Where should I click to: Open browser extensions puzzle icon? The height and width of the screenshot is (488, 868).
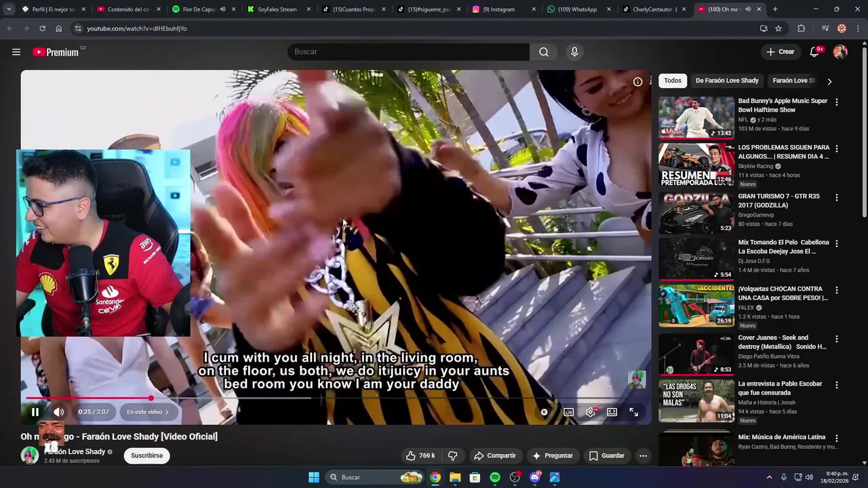click(802, 28)
